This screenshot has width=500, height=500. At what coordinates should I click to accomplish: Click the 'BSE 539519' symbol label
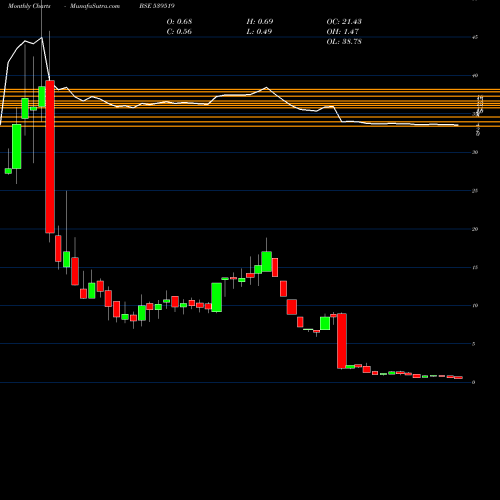click(x=157, y=6)
